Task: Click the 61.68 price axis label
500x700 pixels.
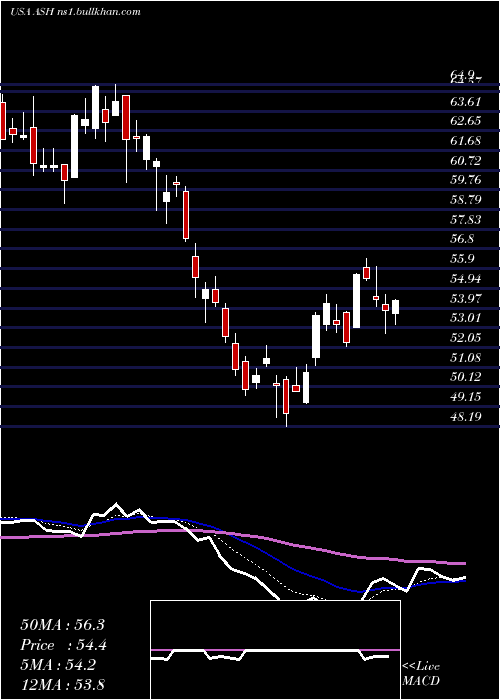Action: click(466, 141)
